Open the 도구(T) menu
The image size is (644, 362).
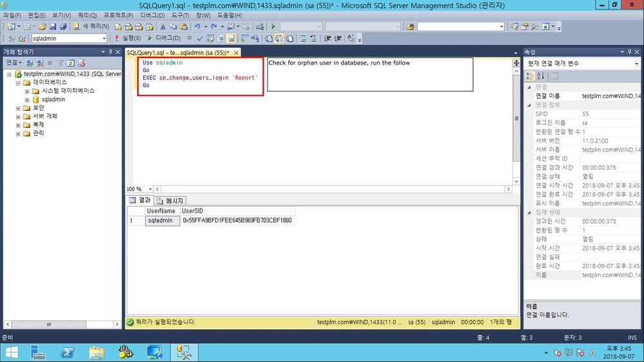(181, 15)
